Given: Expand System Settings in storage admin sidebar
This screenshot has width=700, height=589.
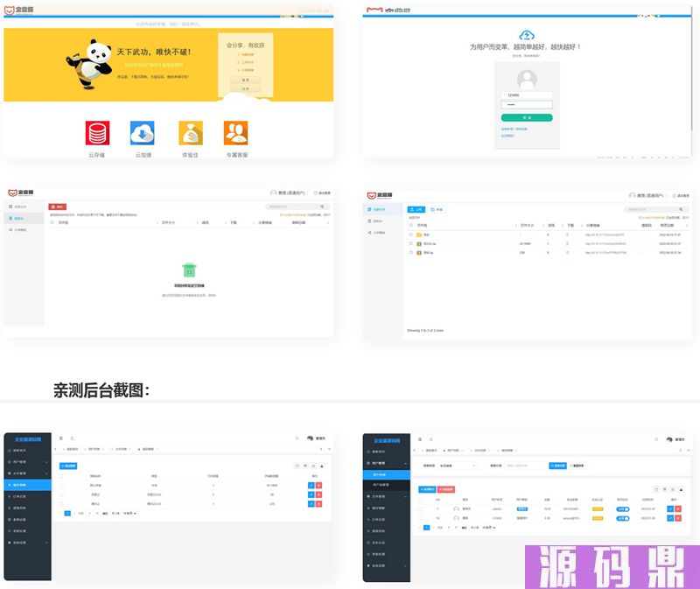Looking at the screenshot, I should coord(28,543).
